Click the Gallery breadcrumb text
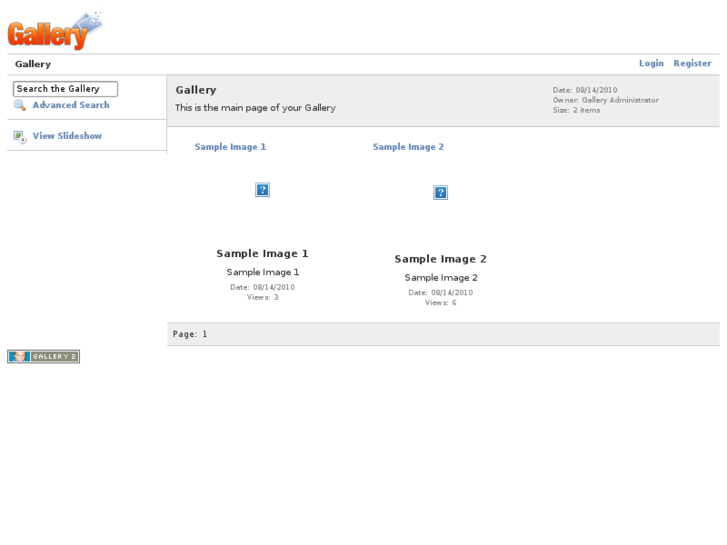 pos(33,64)
